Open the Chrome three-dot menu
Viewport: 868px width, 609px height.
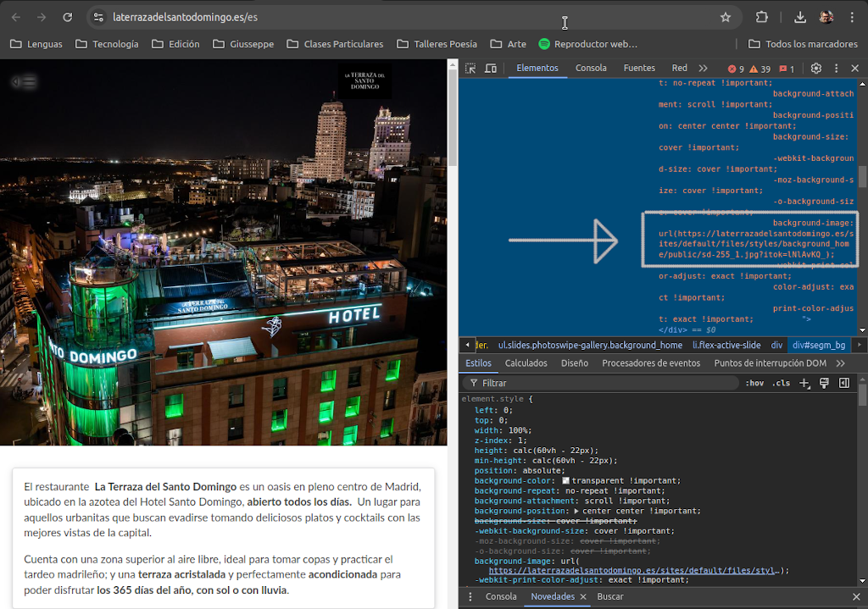[852, 17]
